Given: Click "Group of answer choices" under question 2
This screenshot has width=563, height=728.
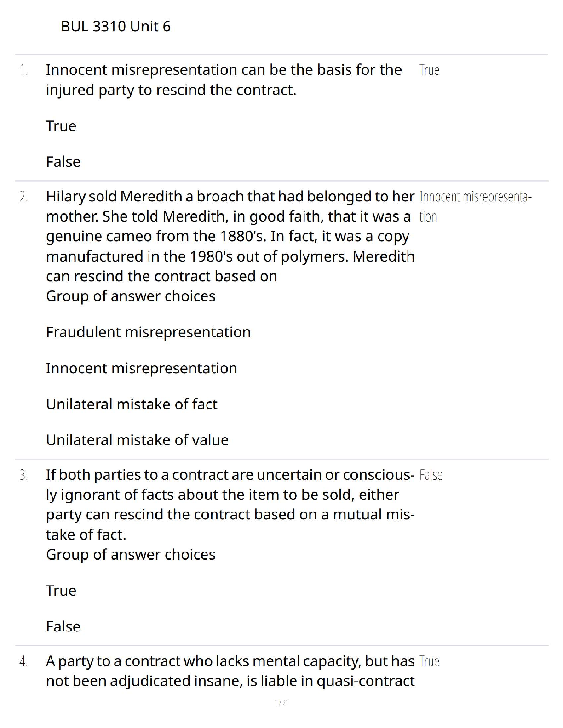Looking at the screenshot, I should (131, 296).
